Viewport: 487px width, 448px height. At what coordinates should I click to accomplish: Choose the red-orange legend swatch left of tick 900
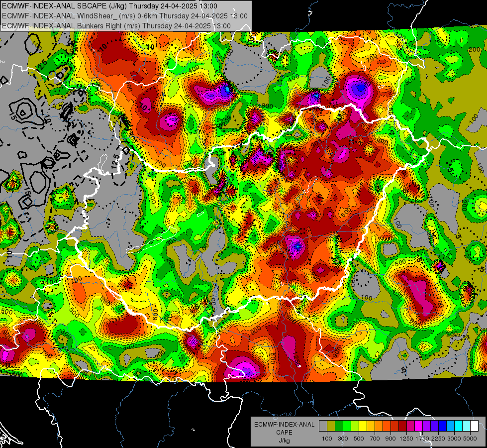coord(387,426)
